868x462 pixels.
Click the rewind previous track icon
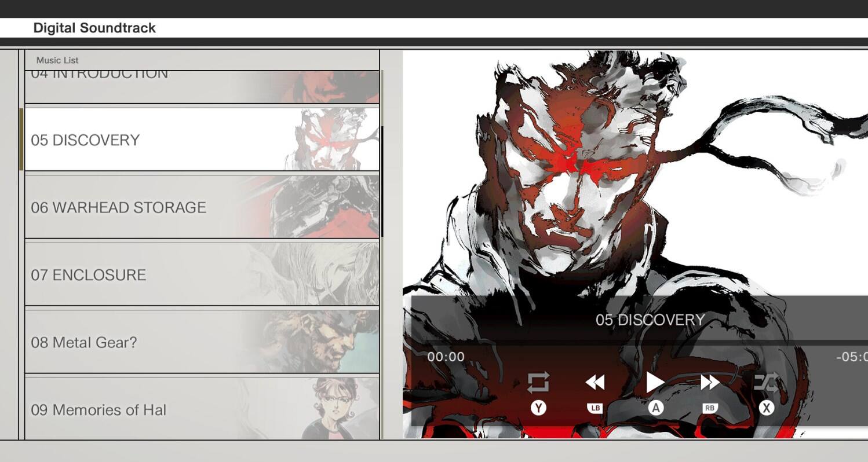pos(595,382)
